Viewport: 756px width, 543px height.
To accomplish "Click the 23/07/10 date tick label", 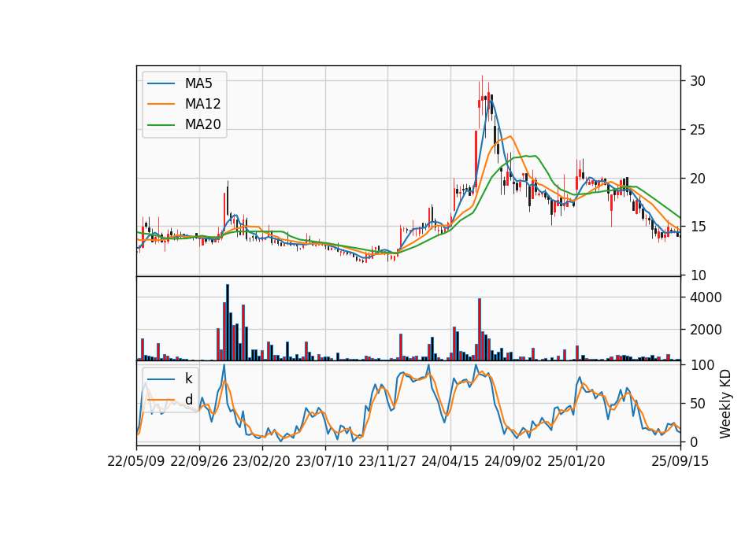I will (x=324, y=461).
